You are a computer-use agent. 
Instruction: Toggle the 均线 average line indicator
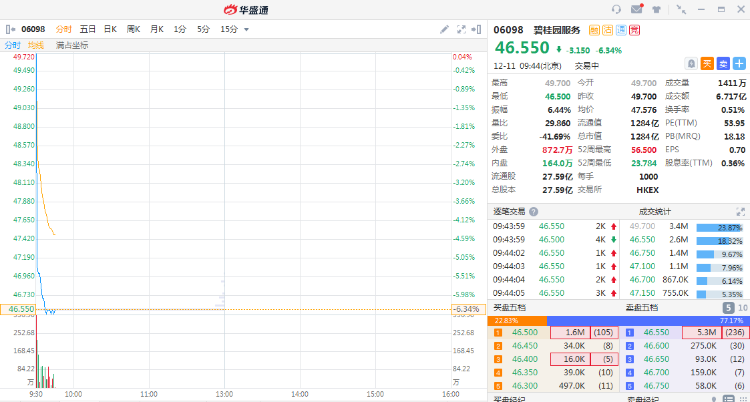point(36,45)
